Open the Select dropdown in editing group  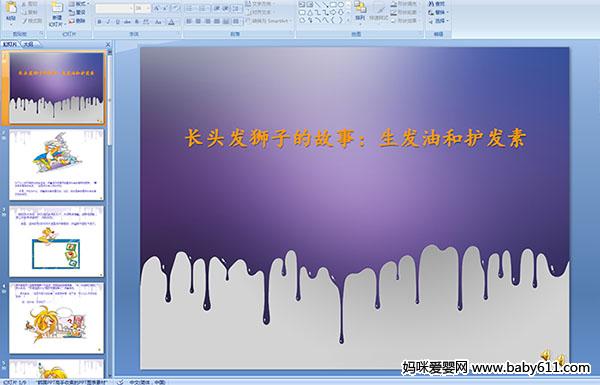click(x=439, y=21)
